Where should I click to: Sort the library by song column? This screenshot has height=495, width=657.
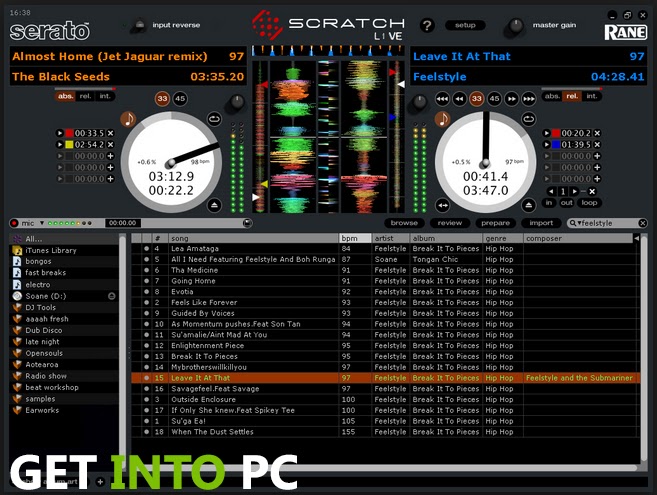click(253, 238)
